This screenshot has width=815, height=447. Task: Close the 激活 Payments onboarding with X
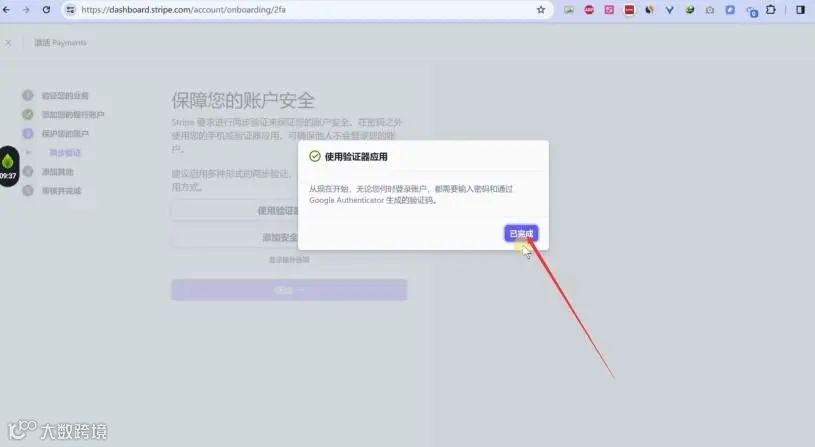click(x=8, y=43)
